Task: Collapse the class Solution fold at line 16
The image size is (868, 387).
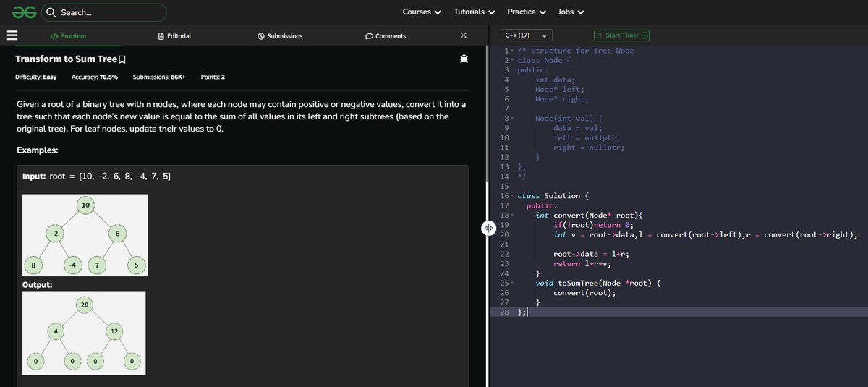Action: click(513, 196)
